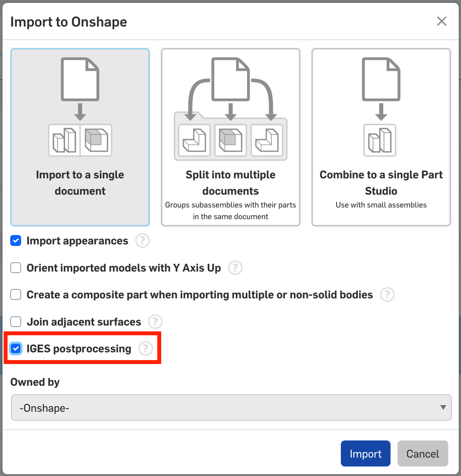
Task: Click the Part Studio icon in Combine card
Action: click(x=380, y=140)
